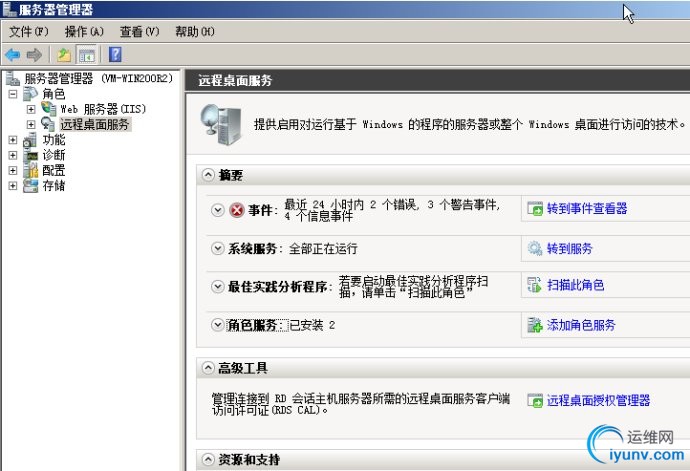Image resolution: width=690 pixels, height=471 pixels.
Task: Click the 添加角色服务 link
Action: point(581,325)
